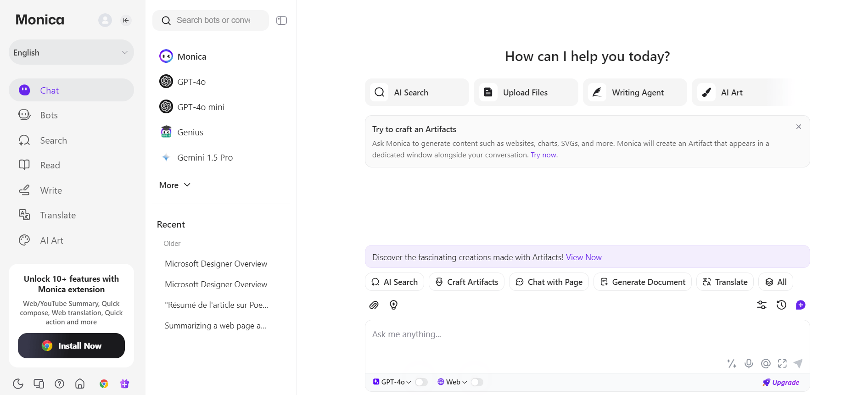868x395 pixels.
Task: Click the Chrome extension icon in bottom bar
Action: [104, 384]
